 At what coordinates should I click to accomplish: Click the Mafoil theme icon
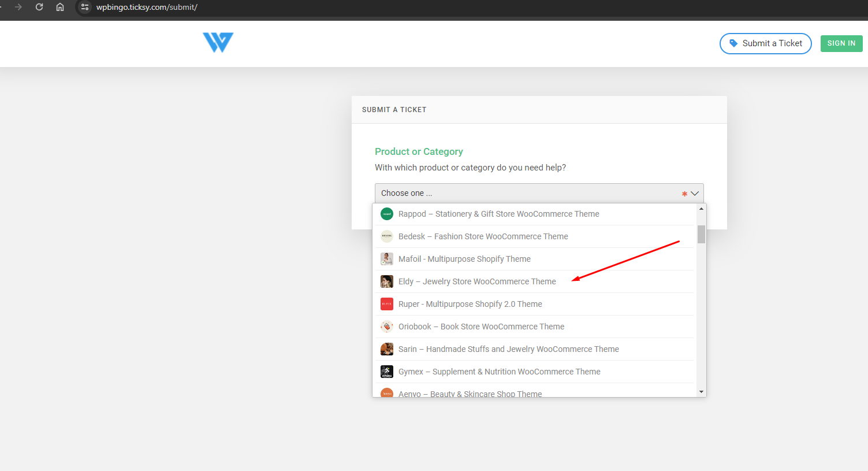pyautogui.click(x=387, y=259)
